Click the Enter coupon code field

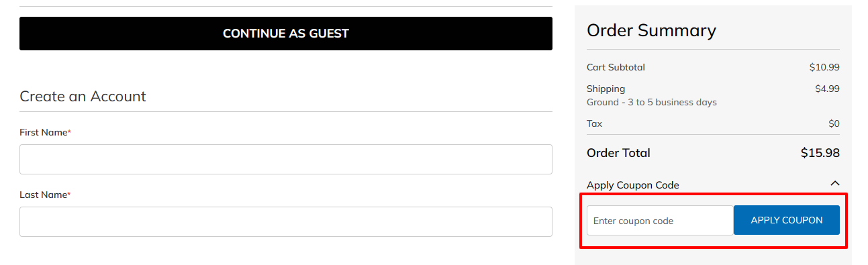[x=660, y=220]
